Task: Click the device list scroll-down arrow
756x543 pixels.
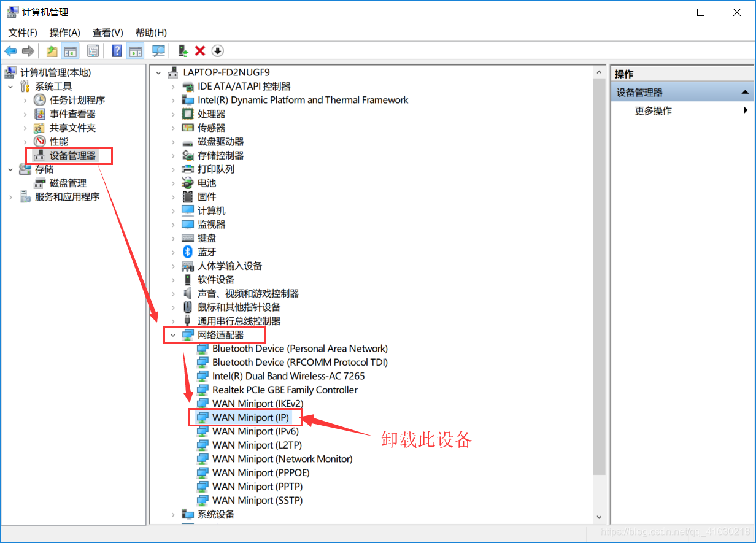Action: point(600,517)
